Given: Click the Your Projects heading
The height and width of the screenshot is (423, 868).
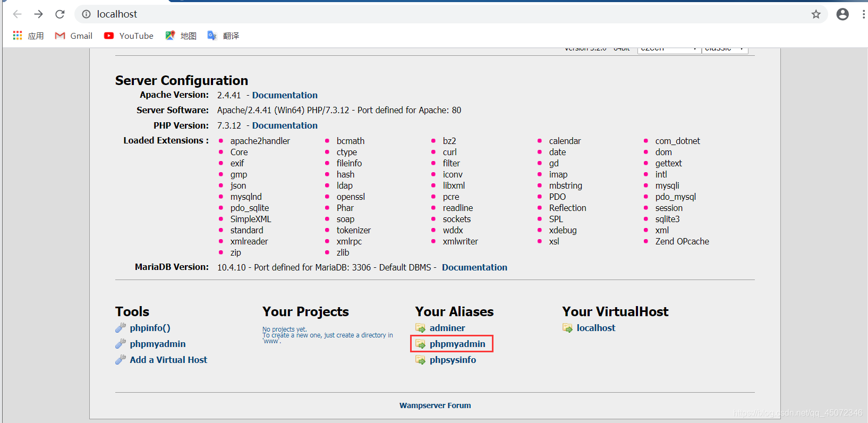Looking at the screenshot, I should coord(305,311).
